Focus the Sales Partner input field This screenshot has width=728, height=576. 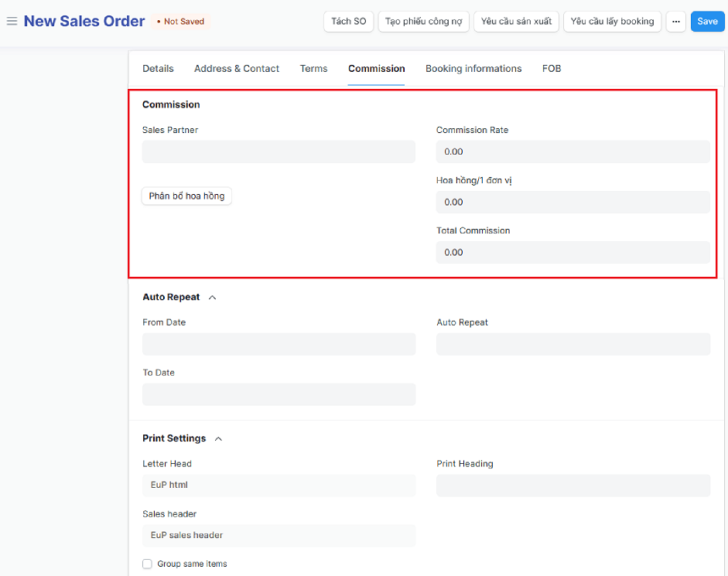coord(279,152)
